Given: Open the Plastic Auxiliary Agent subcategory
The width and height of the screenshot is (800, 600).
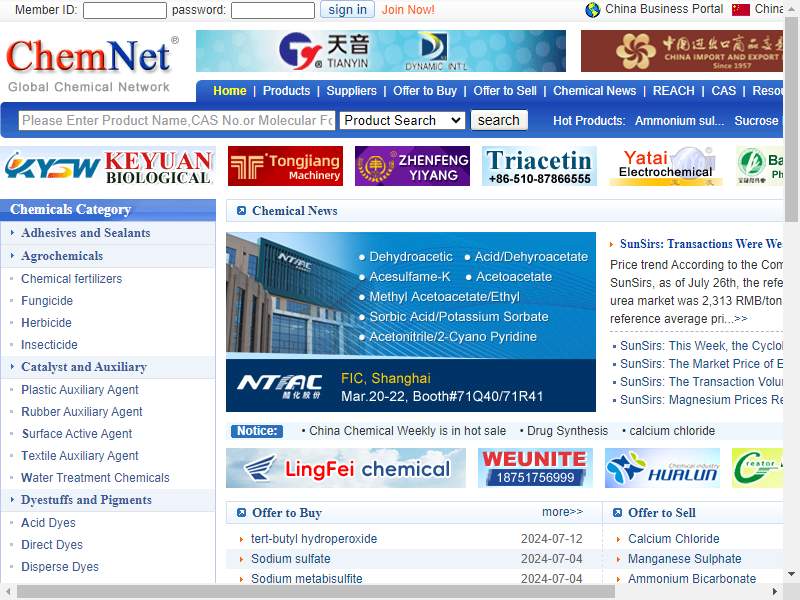Looking at the screenshot, I should pos(80,390).
